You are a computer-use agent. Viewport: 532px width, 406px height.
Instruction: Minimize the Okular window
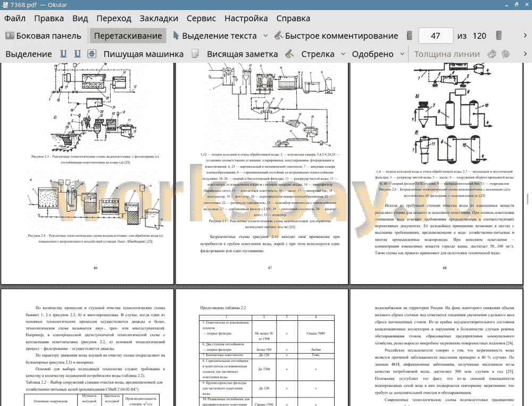(x=506, y=5)
